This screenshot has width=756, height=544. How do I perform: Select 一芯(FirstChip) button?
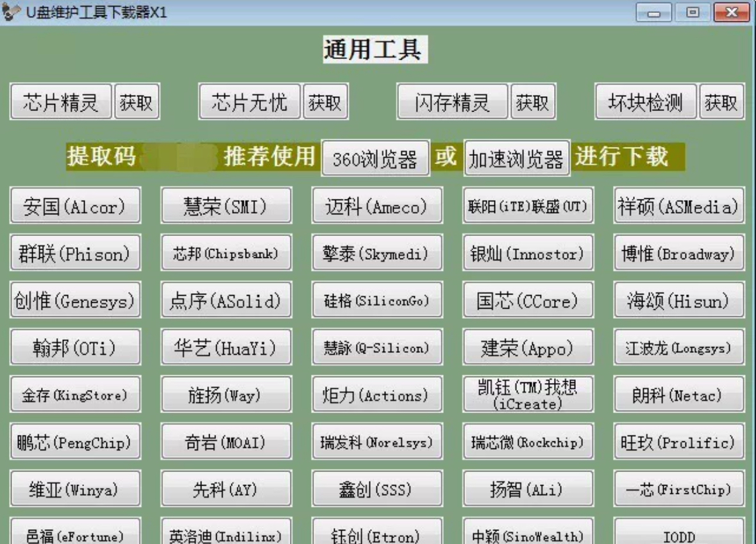[x=679, y=489]
